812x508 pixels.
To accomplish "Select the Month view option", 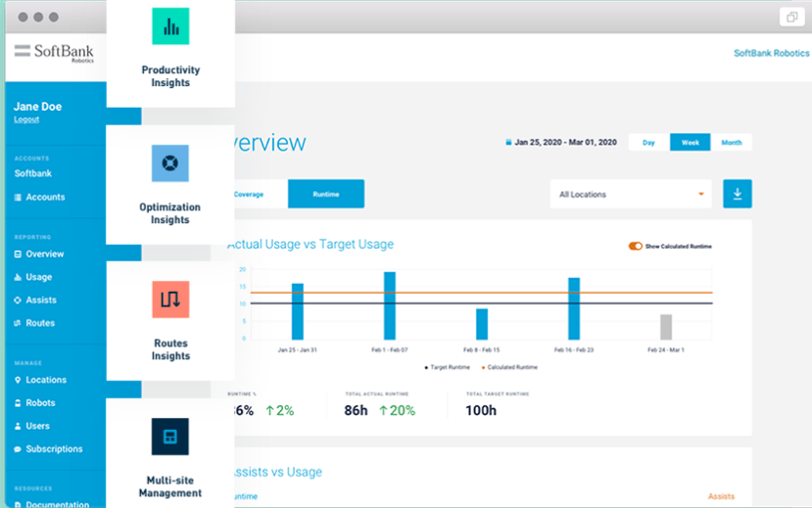I will point(731,142).
